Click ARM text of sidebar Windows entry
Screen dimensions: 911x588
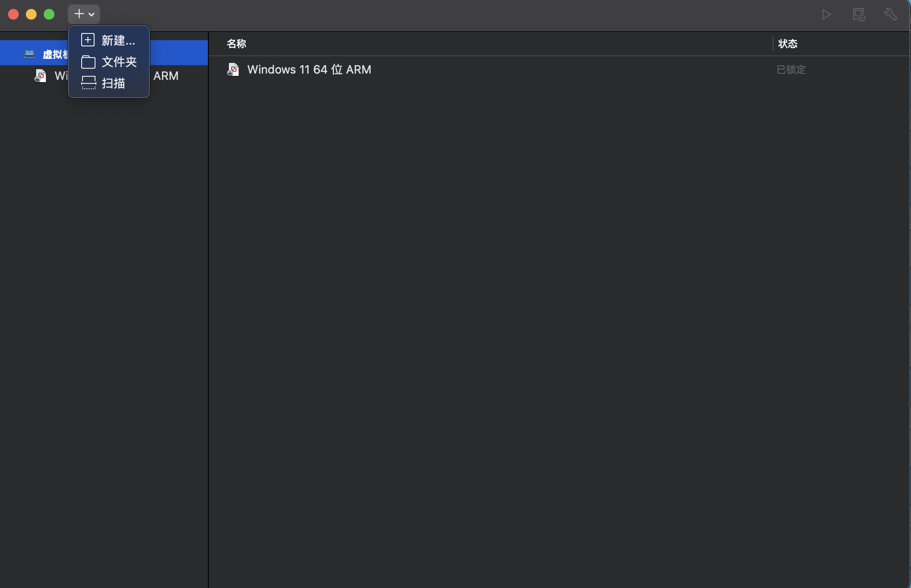click(166, 76)
